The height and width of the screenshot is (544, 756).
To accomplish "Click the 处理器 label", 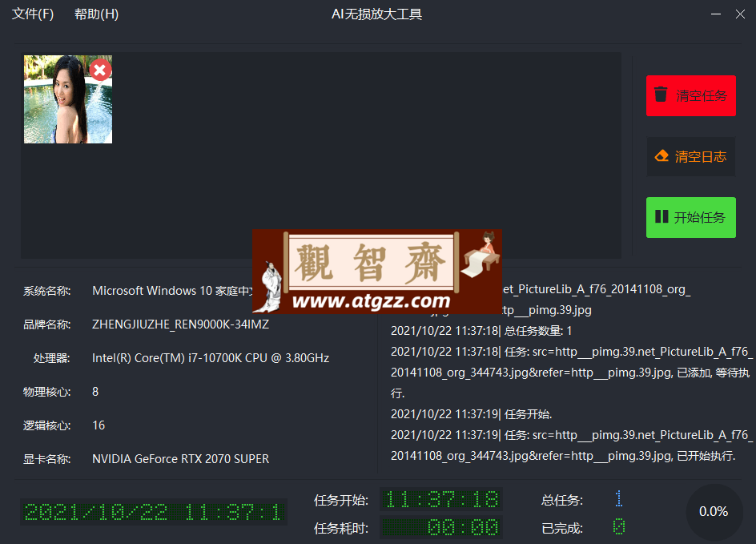I will tap(51, 358).
